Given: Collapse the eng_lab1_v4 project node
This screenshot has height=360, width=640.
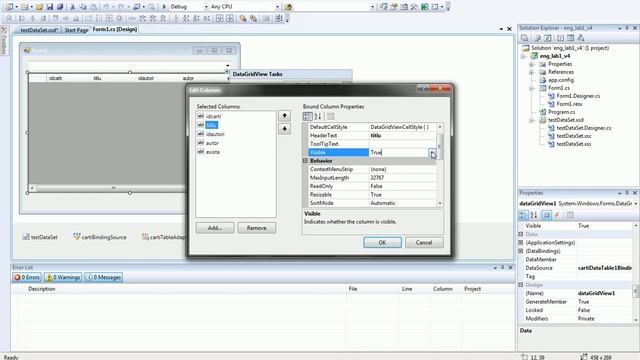Looking at the screenshot, I should (523, 56).
